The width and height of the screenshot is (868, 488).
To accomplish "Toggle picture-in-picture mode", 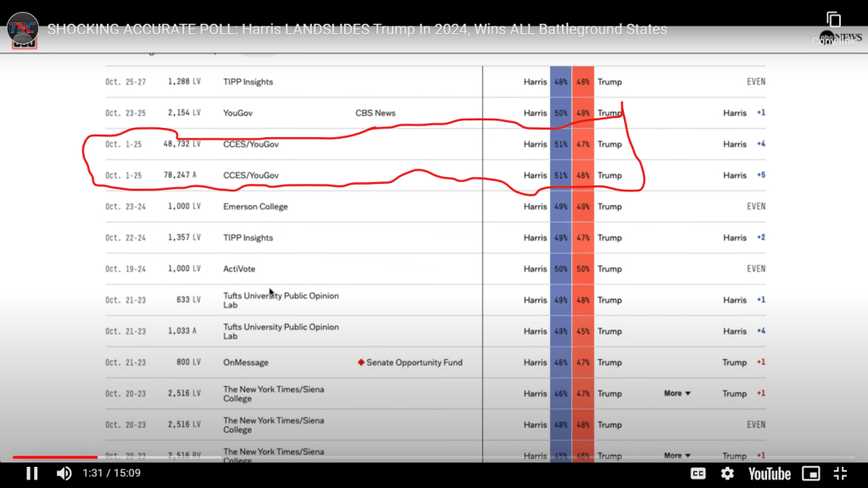I will pyautogui.click(x=811, y=474).
